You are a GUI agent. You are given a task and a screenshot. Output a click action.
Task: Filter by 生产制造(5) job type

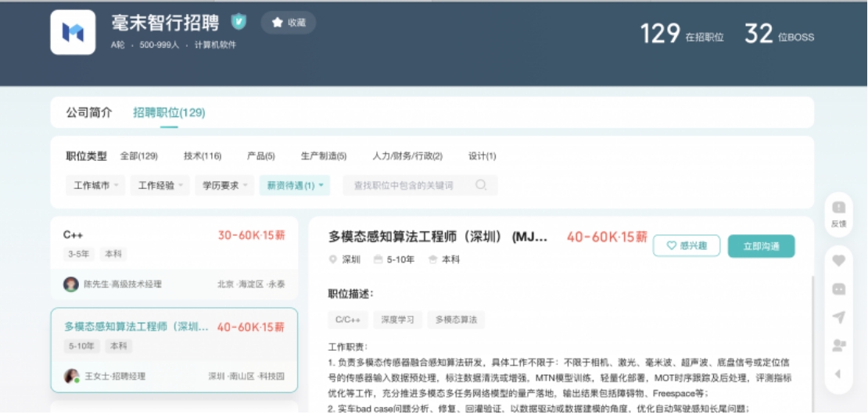pos(324,156)
